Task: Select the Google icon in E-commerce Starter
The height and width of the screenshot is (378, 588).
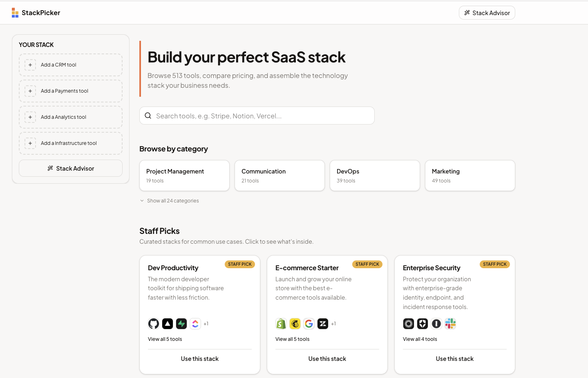Action: (x=309, y=323)
